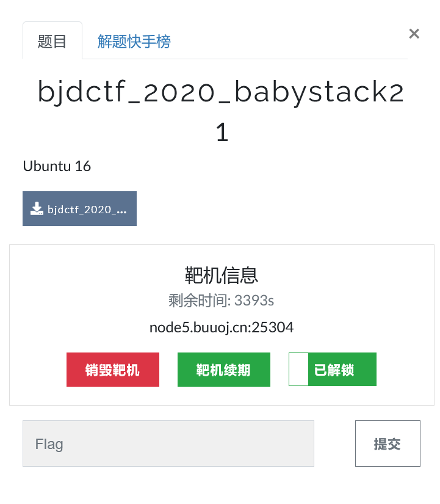Viewport: 440px width, 504px height.
Task: Click the download icon on the file button
Action: [37, 208]
